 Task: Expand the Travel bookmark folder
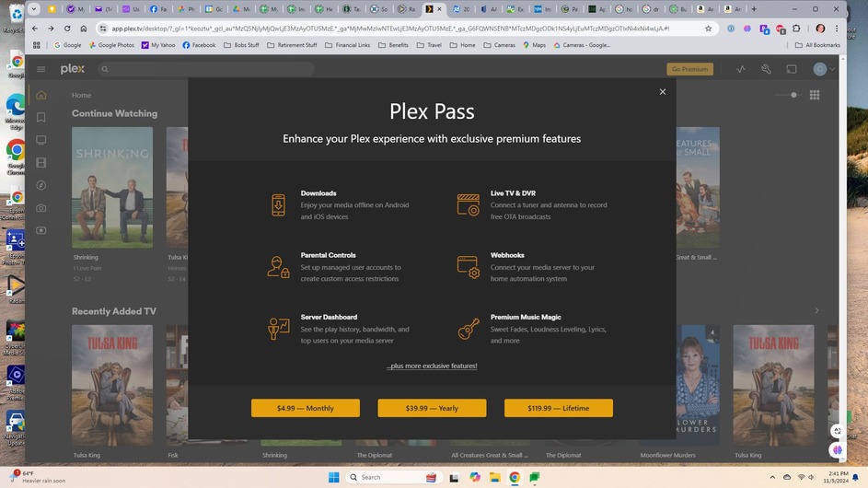click(x=429, y=45)
